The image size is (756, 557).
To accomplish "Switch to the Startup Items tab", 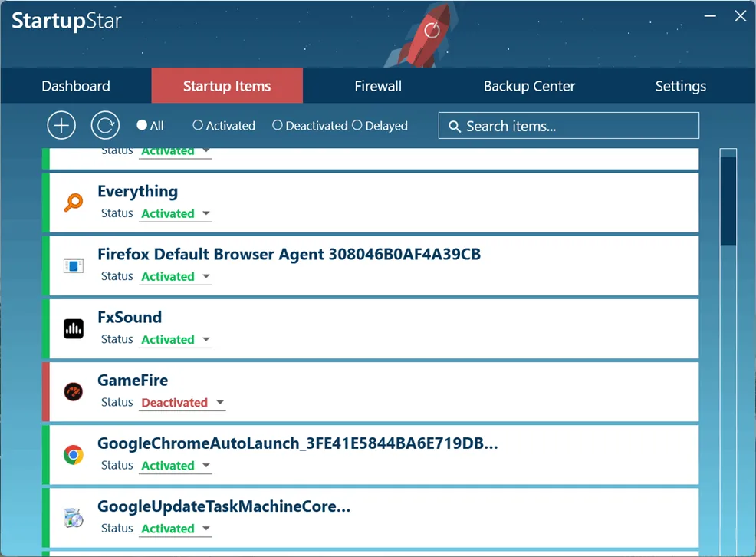I will pyautogui.click(x=227, y=86).
